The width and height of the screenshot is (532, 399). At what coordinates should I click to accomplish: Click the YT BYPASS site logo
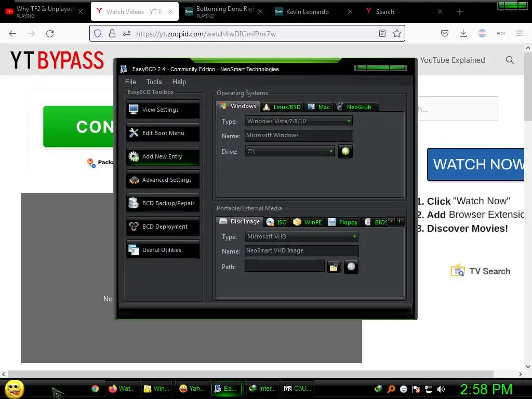(x=57, y=60)
